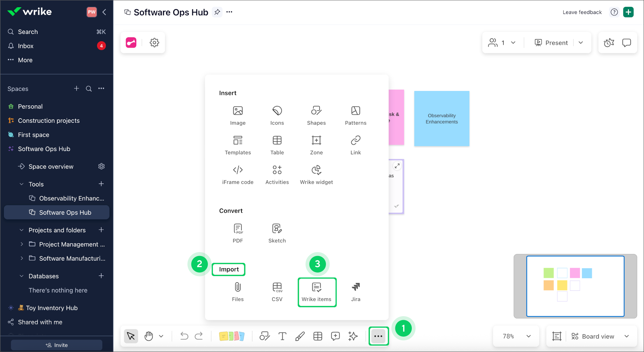Viewport: 644px width, 352px height.
Task: Click the frame fit-to-screen icon
Action: coord(557,336)
